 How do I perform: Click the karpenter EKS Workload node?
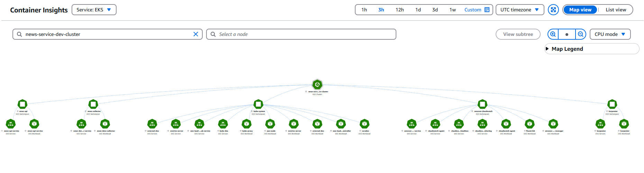click(624, 124)
